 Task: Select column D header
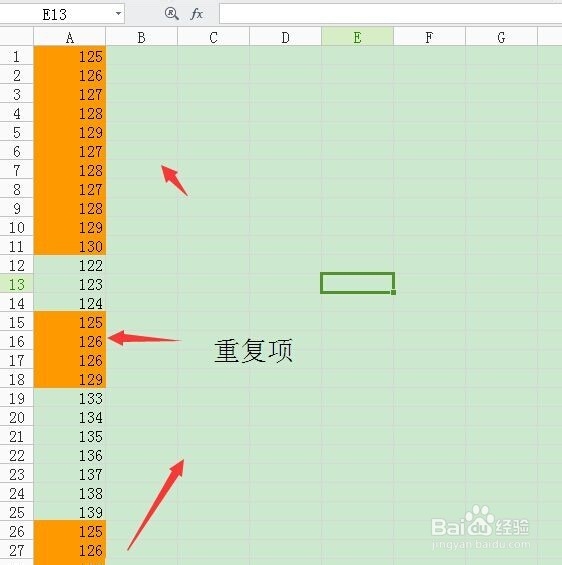pyautogui.click(x=285, y=37)
